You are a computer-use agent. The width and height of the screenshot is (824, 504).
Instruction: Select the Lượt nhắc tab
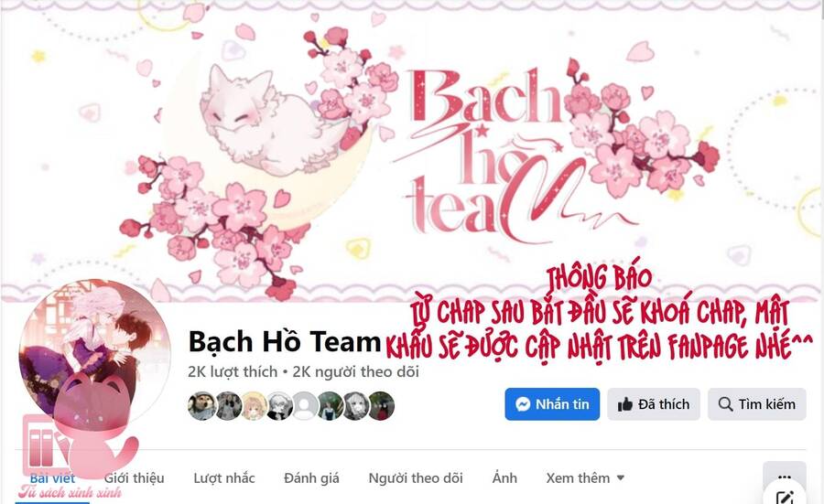[x=224, y=478]
